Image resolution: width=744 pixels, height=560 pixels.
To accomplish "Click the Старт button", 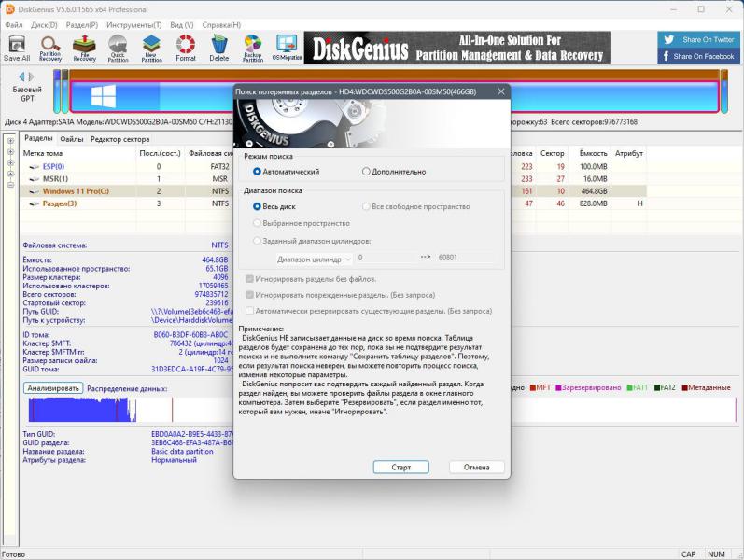I will point(401,467).
